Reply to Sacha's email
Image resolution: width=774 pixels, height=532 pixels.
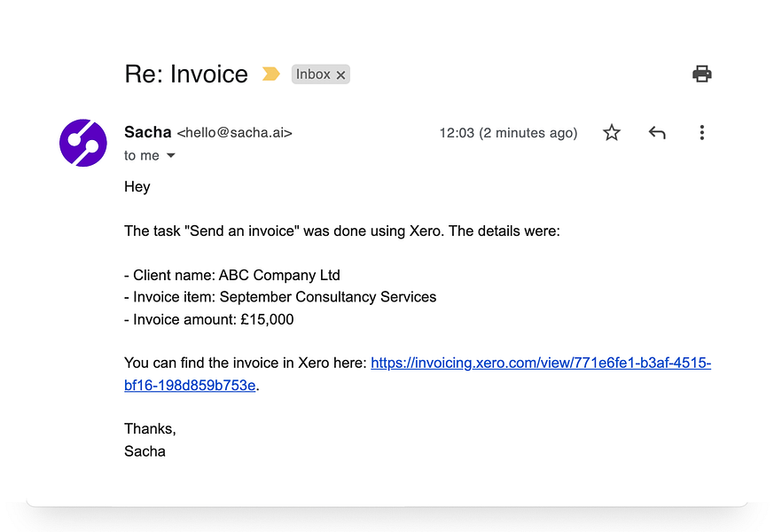pyautogui.click(x=656, y=132)
